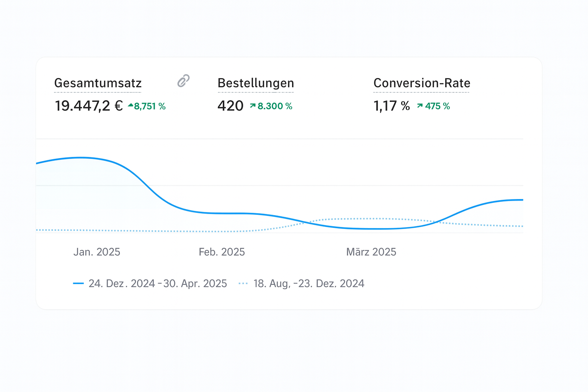Click the 8.300 % orders change figure
The width and height of the screenshot is (588, 392).
click(275, 106)
